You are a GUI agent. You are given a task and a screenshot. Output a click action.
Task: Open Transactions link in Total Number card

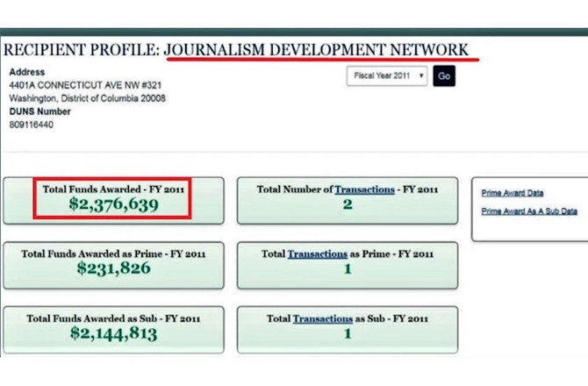pyautogui.click(x=364, y=189)
